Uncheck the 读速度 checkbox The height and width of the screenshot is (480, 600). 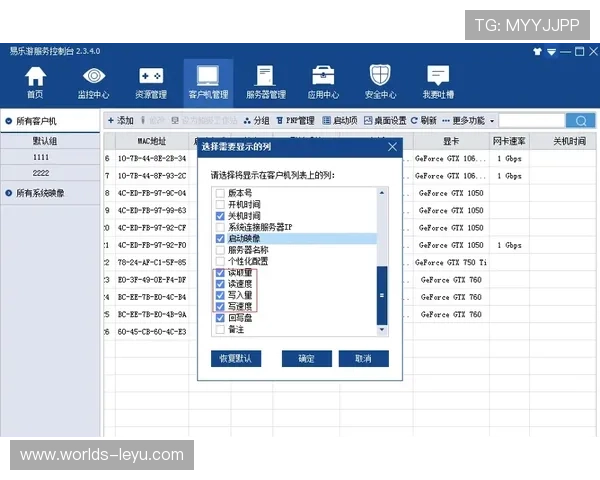tap(220, 284)
